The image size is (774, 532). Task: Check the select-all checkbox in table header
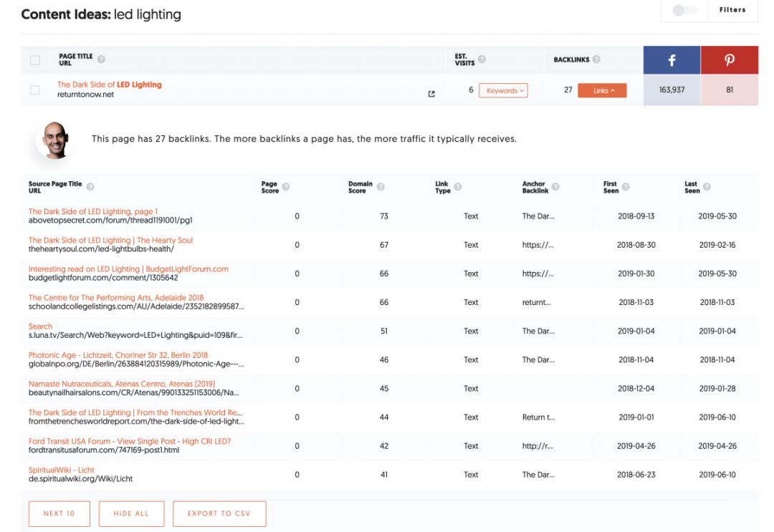[35, 60]
